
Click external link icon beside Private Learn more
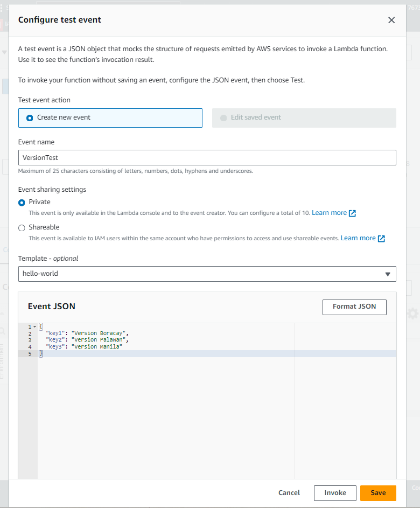tap(353, 213)
